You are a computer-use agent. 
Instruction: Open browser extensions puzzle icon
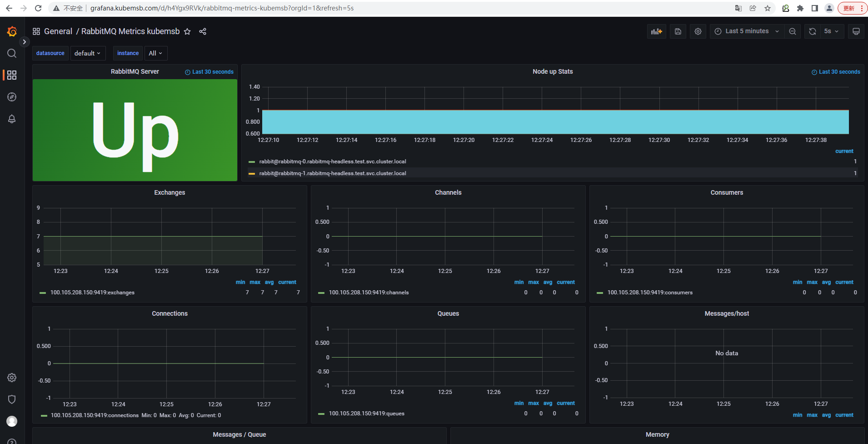(800, 8)
